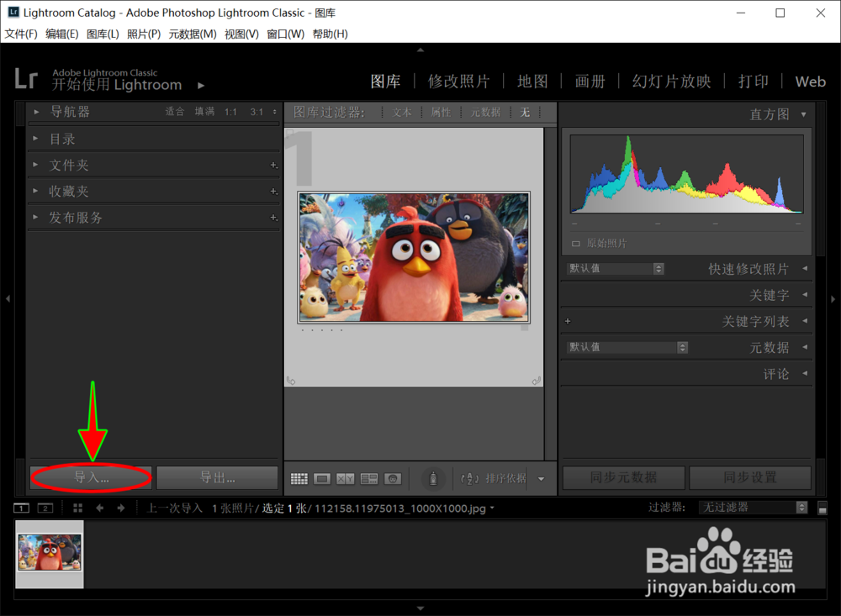The image size is (841, 616).
Task: Select none (无) in library filter
Action: [x=525, y=112]
